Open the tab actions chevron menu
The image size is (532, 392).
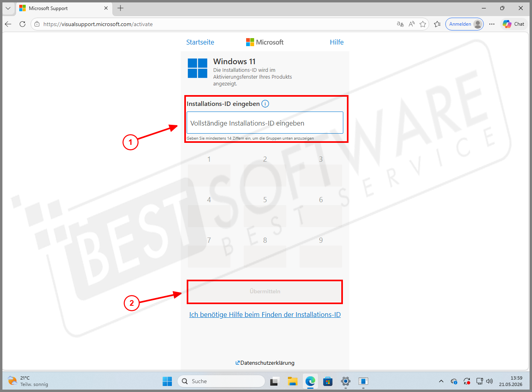click(8, 8)
